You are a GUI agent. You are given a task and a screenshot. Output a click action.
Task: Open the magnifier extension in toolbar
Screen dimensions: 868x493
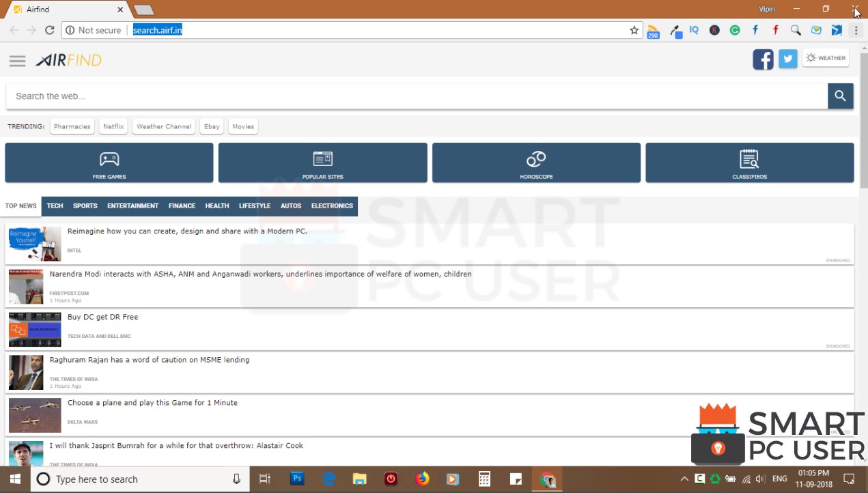coord(796,30)
